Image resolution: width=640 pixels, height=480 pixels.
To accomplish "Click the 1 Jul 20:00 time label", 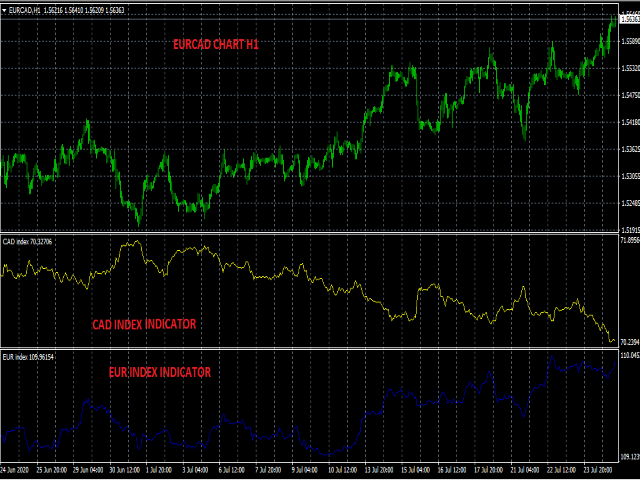I will coord(159,469).
